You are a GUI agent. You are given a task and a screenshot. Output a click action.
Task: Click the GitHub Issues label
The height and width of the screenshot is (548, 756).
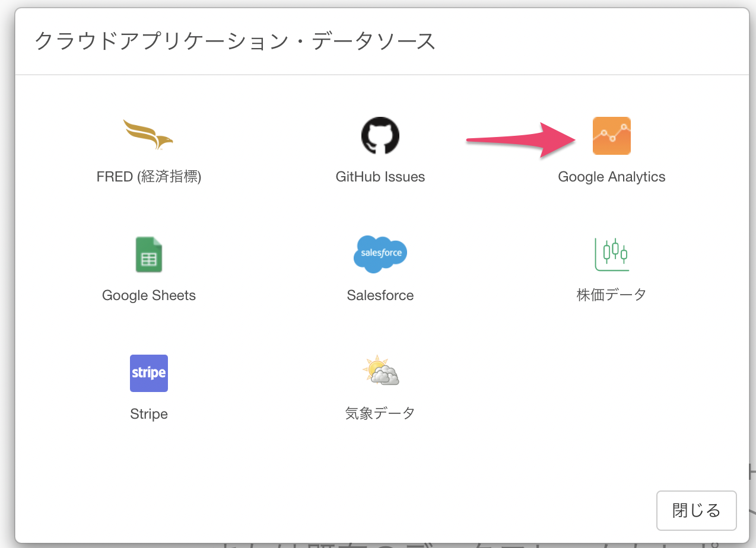click(x=380, y=177)
